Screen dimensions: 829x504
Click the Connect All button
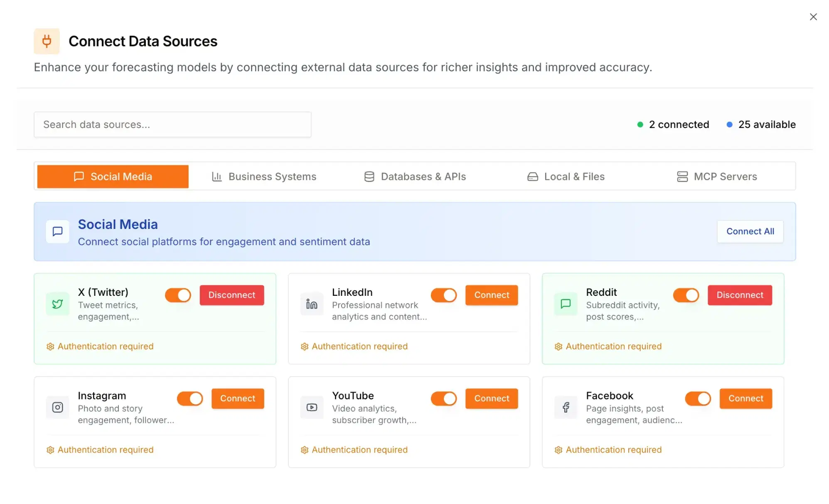750,231
